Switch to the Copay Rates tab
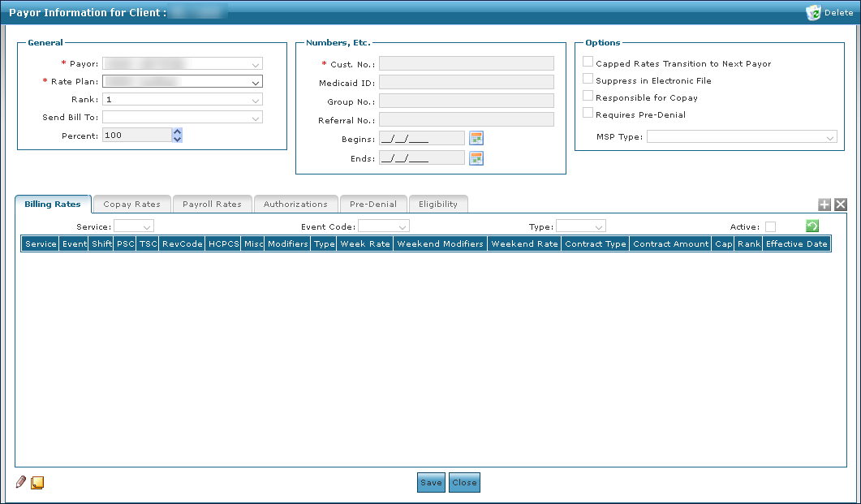 point(131,205)
